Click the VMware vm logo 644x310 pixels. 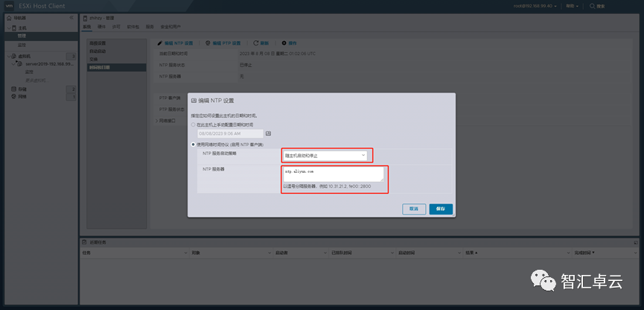pos(7,6)
